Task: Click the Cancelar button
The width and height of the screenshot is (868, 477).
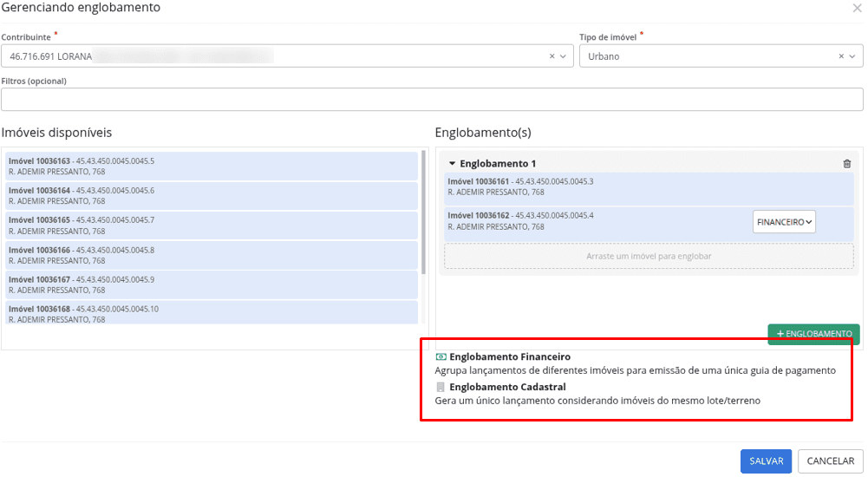Action: coord(830,461)
